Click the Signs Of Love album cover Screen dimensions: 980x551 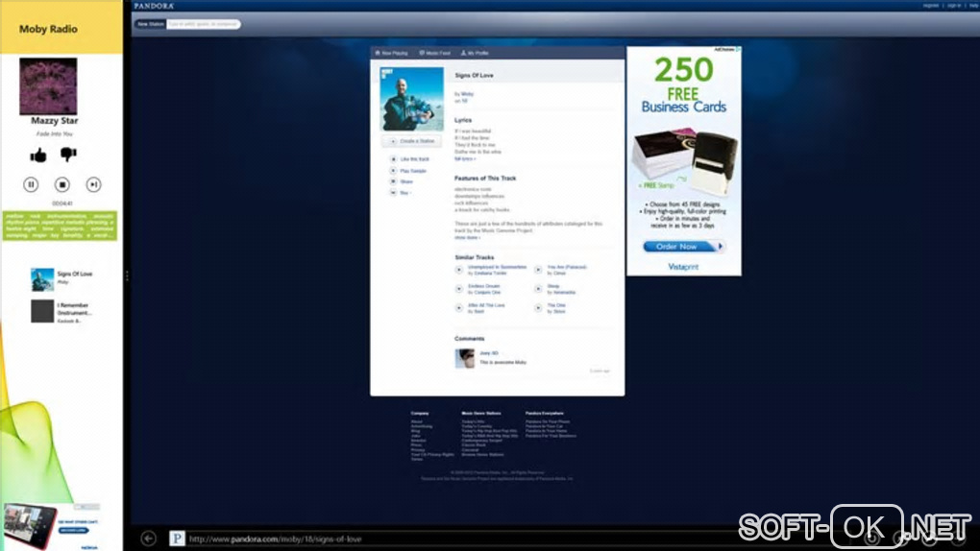tap(412, 99)
